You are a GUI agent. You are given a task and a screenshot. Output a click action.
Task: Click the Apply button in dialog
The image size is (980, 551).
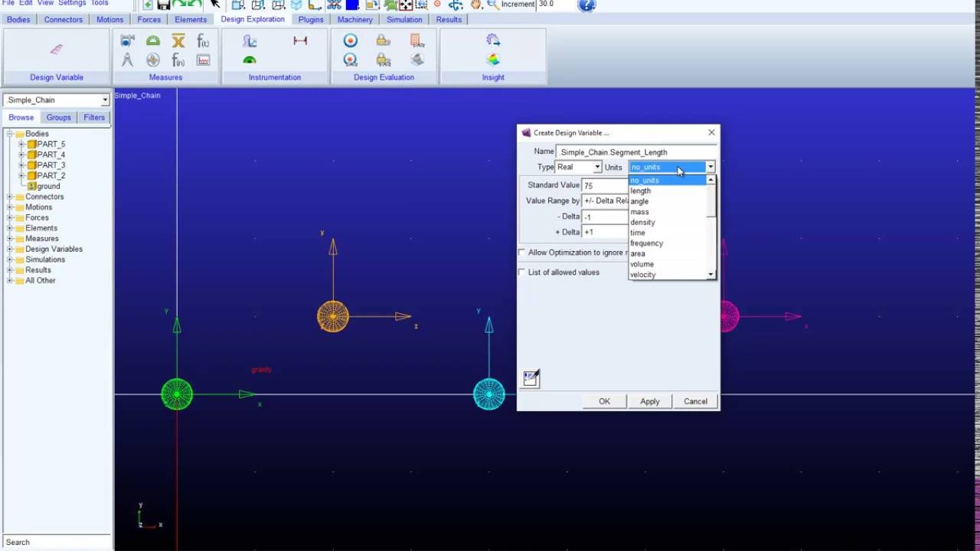click(649, 402)
